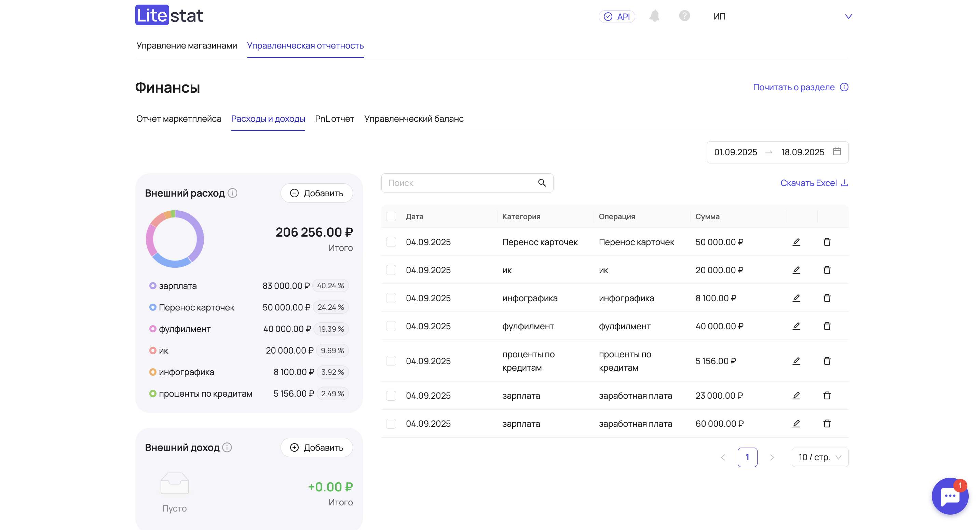980x530 pixels.
Task: Check the инфографика row checkbox
Action: (391, 298)
